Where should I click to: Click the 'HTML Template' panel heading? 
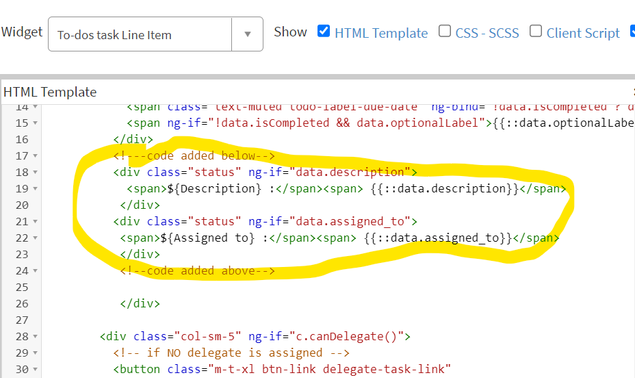point(50,92)
